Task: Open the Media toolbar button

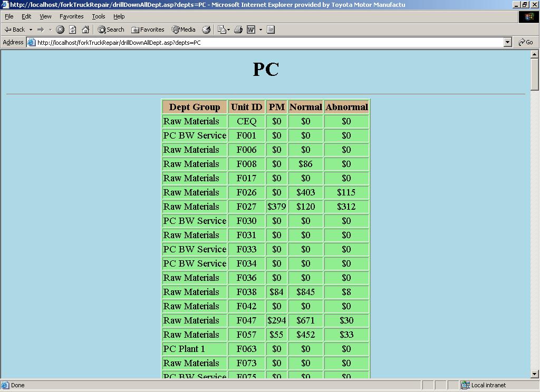Action: point(184,30)
